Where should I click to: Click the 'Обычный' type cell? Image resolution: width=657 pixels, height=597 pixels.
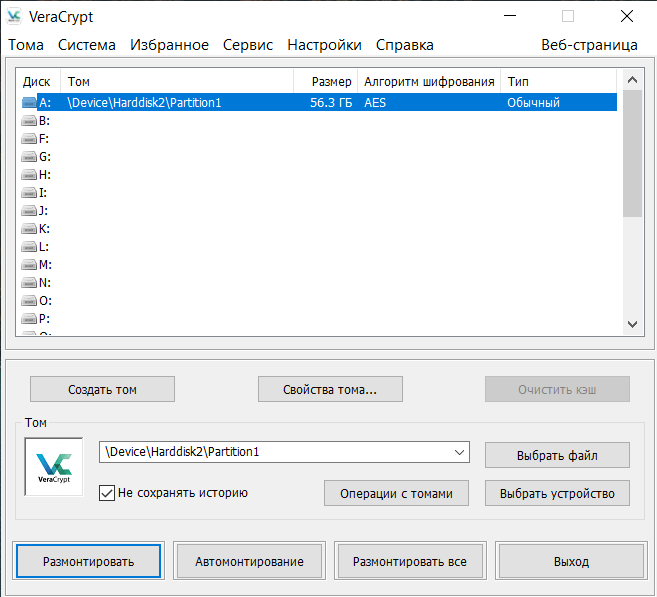coord(533,103)
